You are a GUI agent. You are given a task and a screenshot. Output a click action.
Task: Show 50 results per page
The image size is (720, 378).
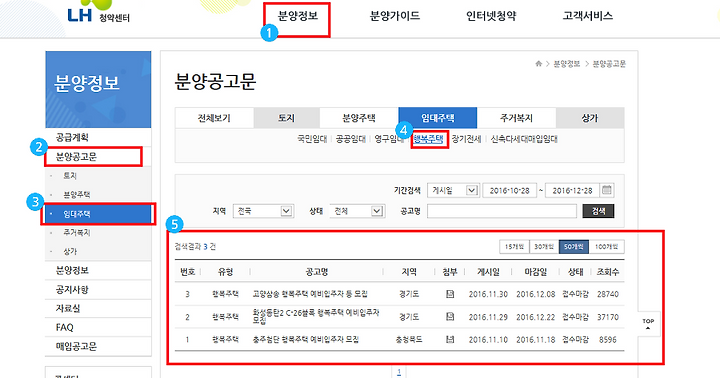pos(574,247)
